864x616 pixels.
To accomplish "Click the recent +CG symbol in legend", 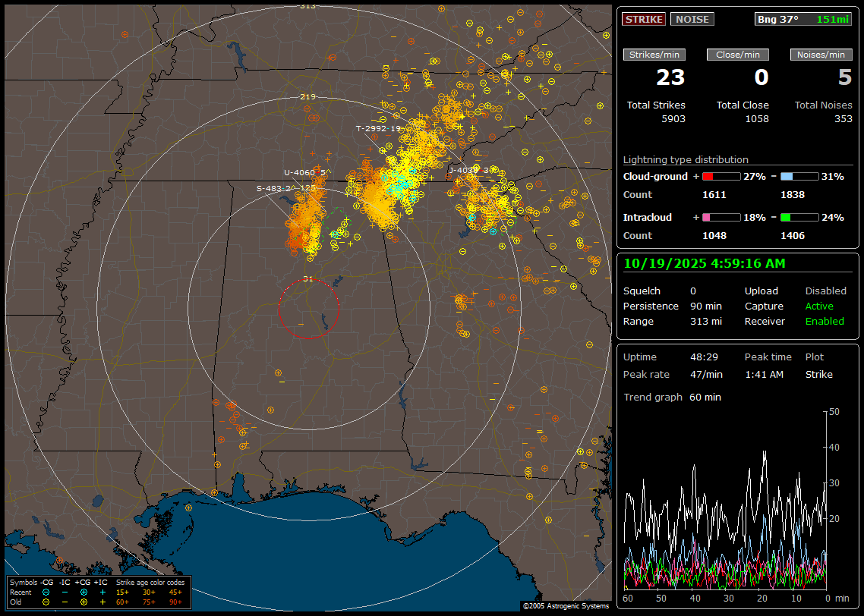I will point(84,592).
